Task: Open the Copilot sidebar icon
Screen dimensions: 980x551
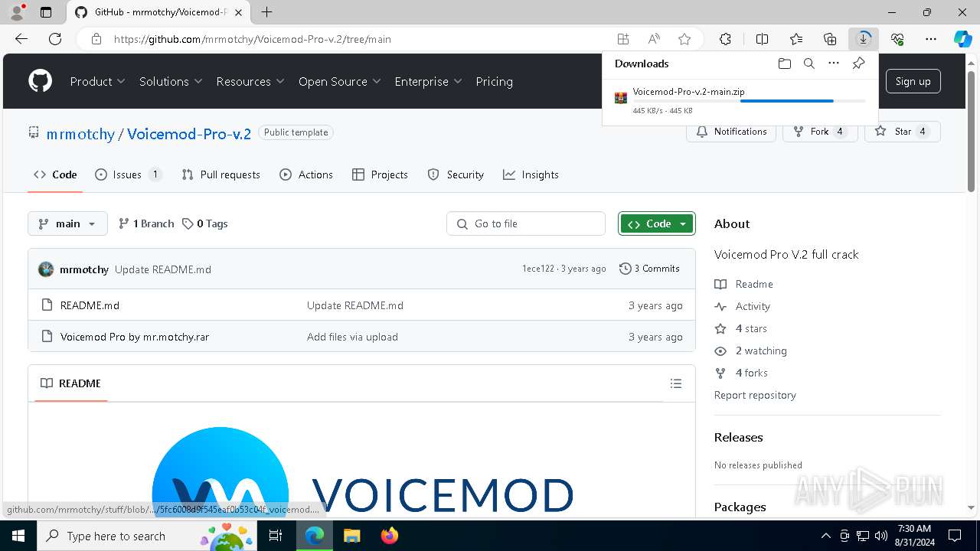Action: click(962, 39)
